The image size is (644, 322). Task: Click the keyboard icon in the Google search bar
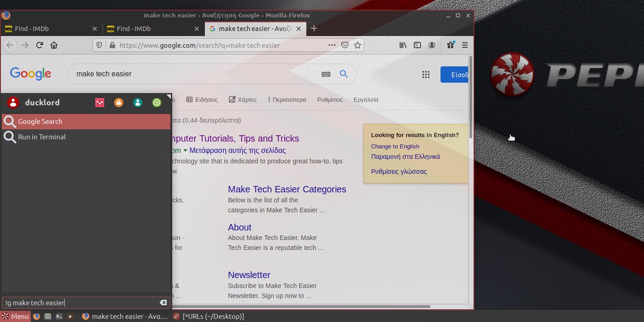click(326, 74)
